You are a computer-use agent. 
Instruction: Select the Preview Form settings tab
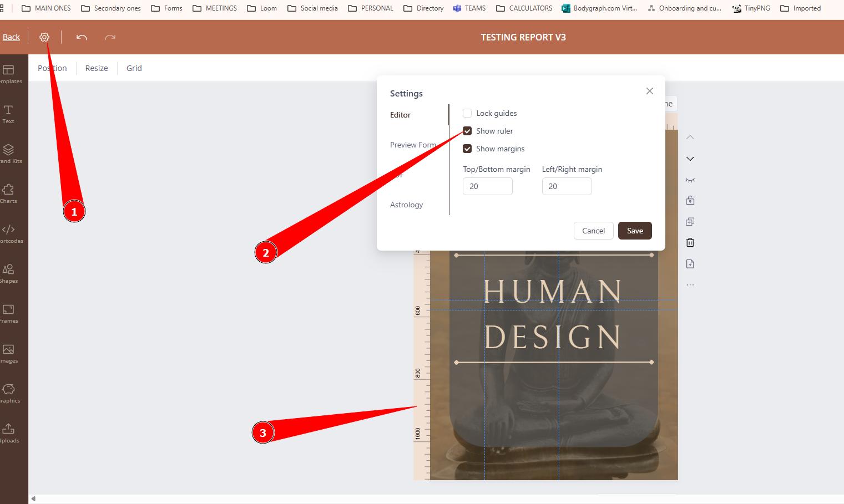(x=412, y=145)
